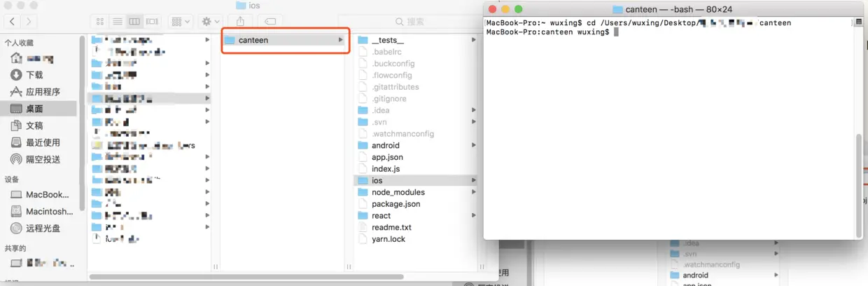868x286 pixels.
Task: Open 应用程序 in the sidebar
Action: point(43,92)
